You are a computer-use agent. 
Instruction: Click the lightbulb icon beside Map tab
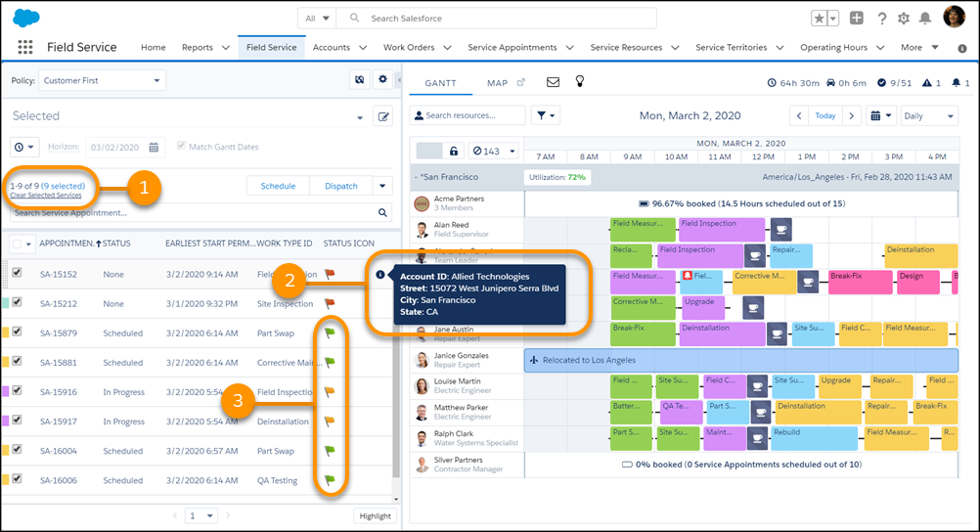579,82
